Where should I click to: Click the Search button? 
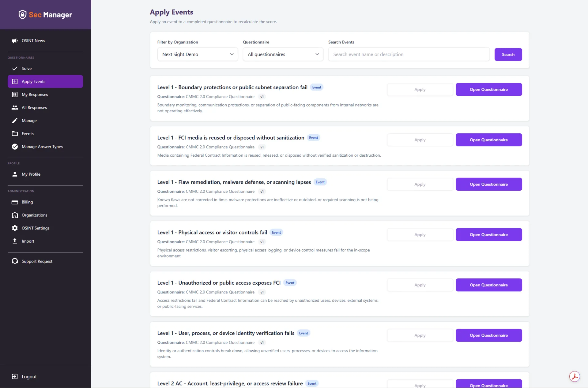point(508,54)
